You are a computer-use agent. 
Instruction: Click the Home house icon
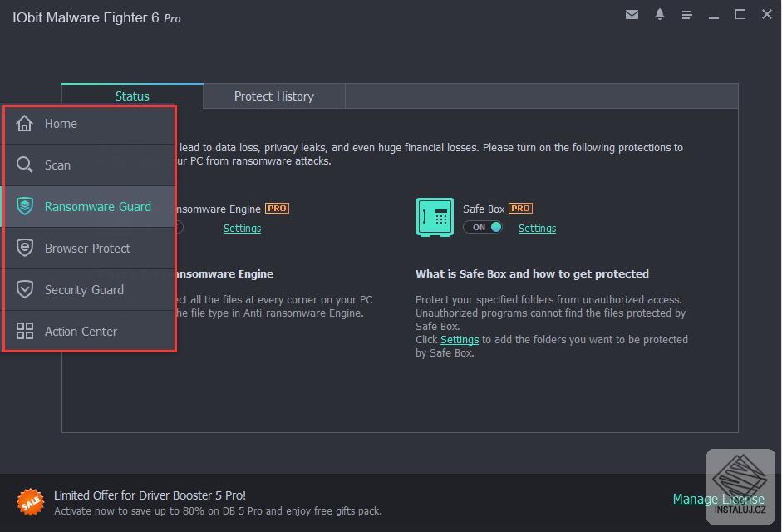pos(24,123)
